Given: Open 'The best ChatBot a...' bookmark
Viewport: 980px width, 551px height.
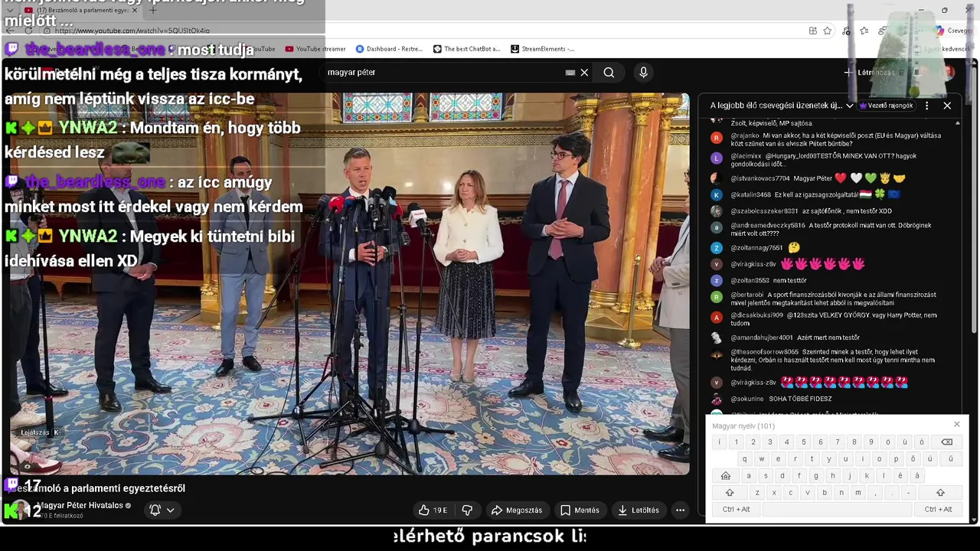Looking at the screenshot, I should pos(466,49).
